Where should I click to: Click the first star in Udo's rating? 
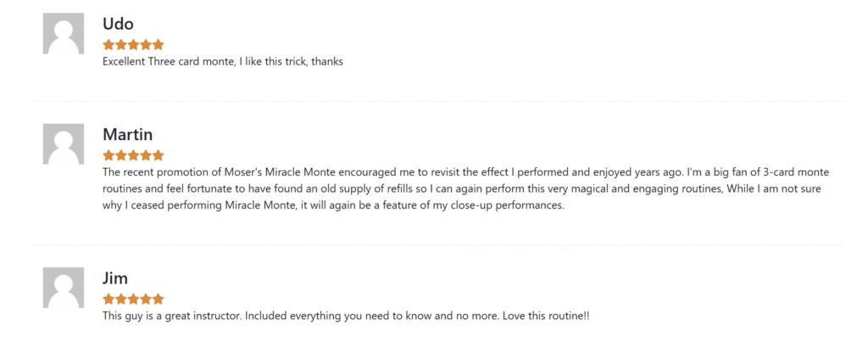[108, 44]
